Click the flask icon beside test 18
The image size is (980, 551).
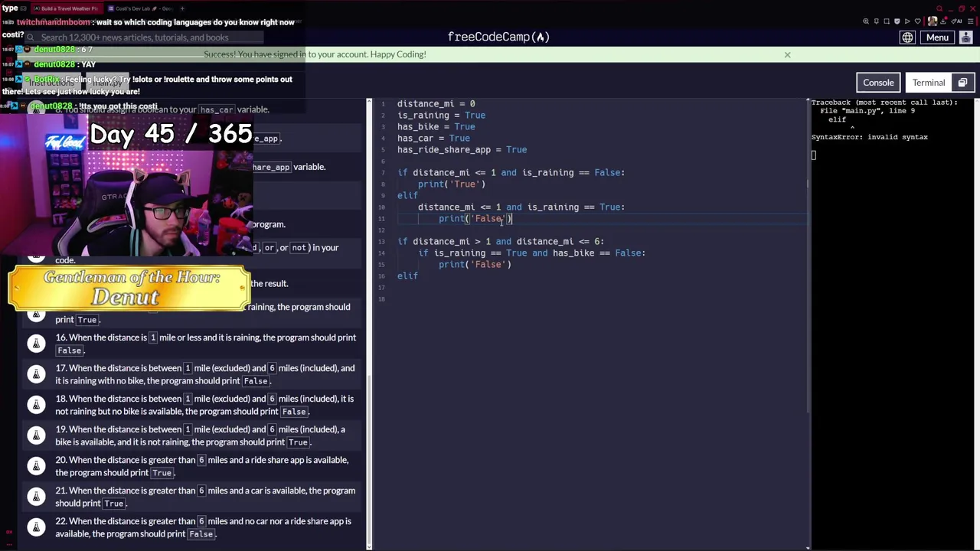[x=36, y=405]
